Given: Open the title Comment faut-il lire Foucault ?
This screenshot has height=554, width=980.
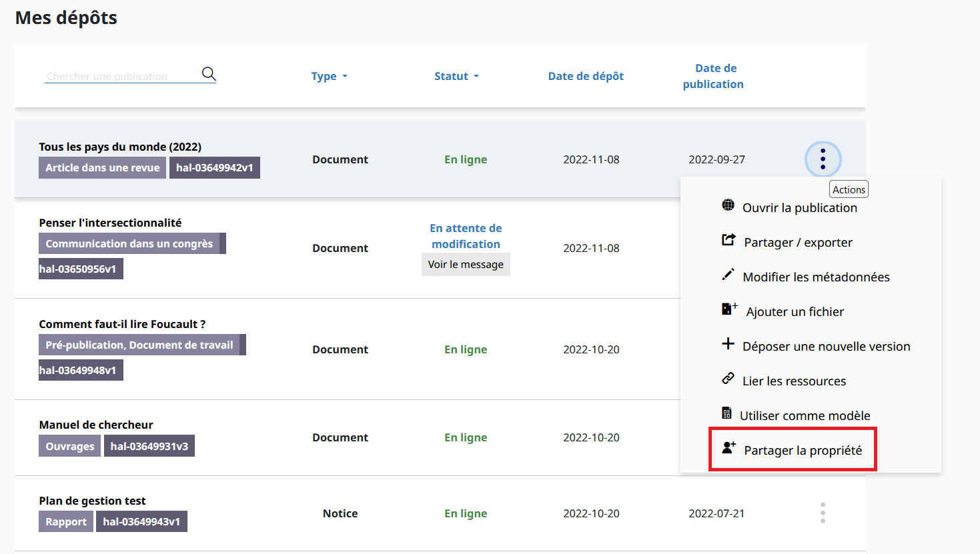Looking at the screenshot, I should (122, 324).
